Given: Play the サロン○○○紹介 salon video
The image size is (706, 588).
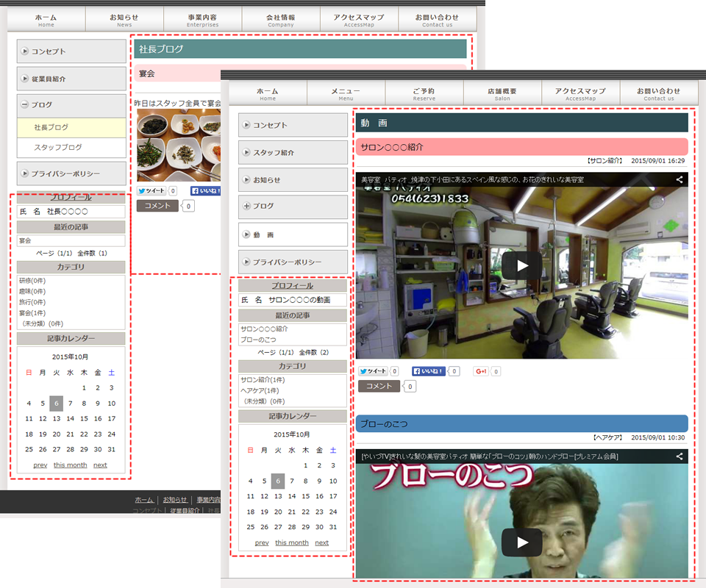Looking at the screenshot, I should (522, 265).
